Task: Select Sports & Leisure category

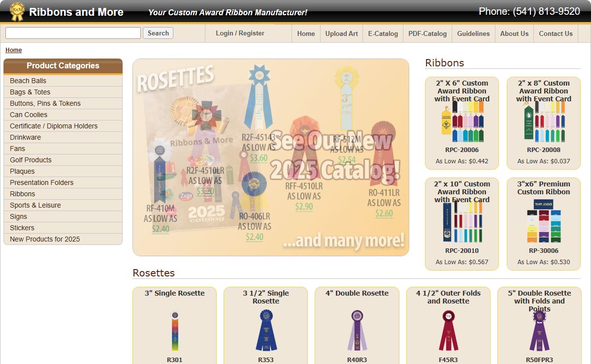Action: (x=63, y=205)
